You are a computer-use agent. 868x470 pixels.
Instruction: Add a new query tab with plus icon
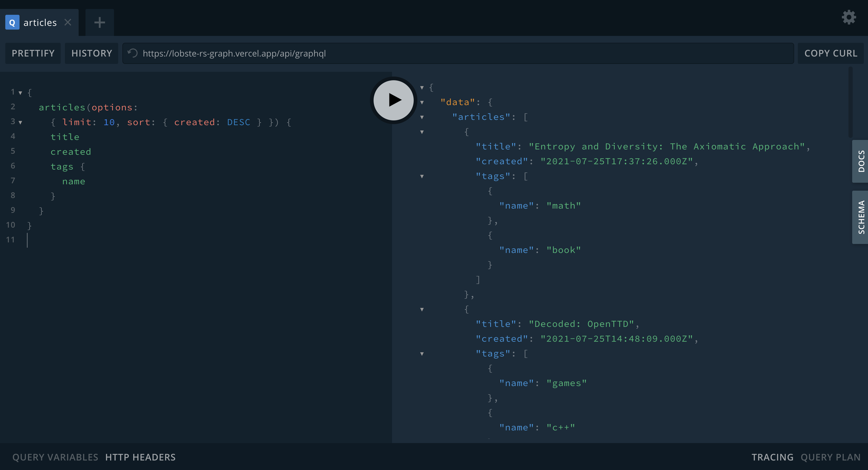point(99,23)
